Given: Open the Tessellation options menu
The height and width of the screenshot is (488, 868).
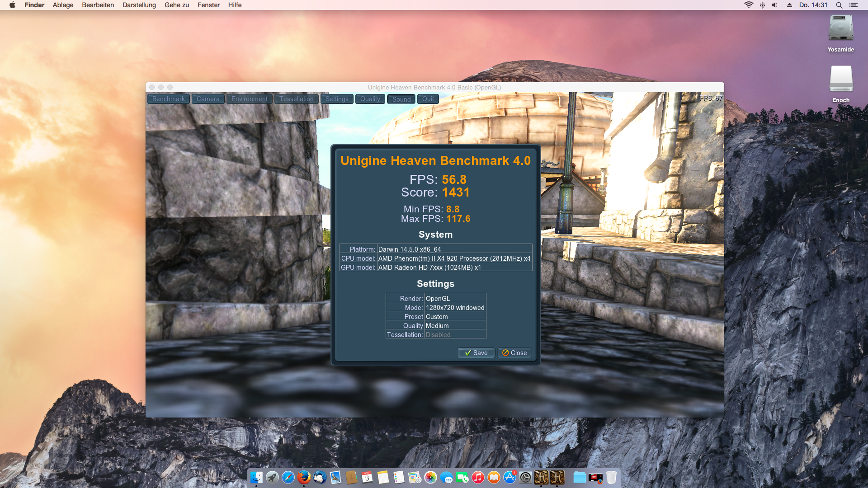Looking at the screenshot, I should click(x=296, y=99).
